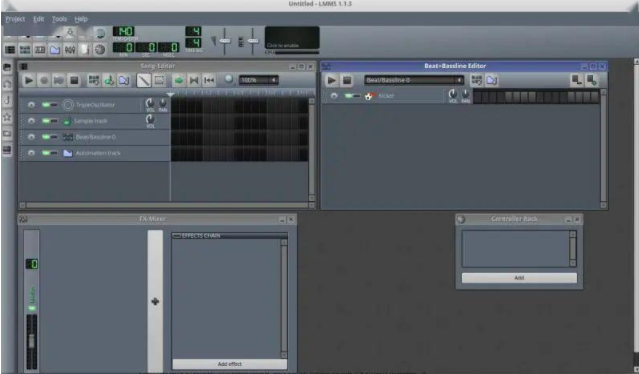The image size is (639, 374).
Task: Open the Beat/Bassline 0 selector dropdown
Action: 414,80
